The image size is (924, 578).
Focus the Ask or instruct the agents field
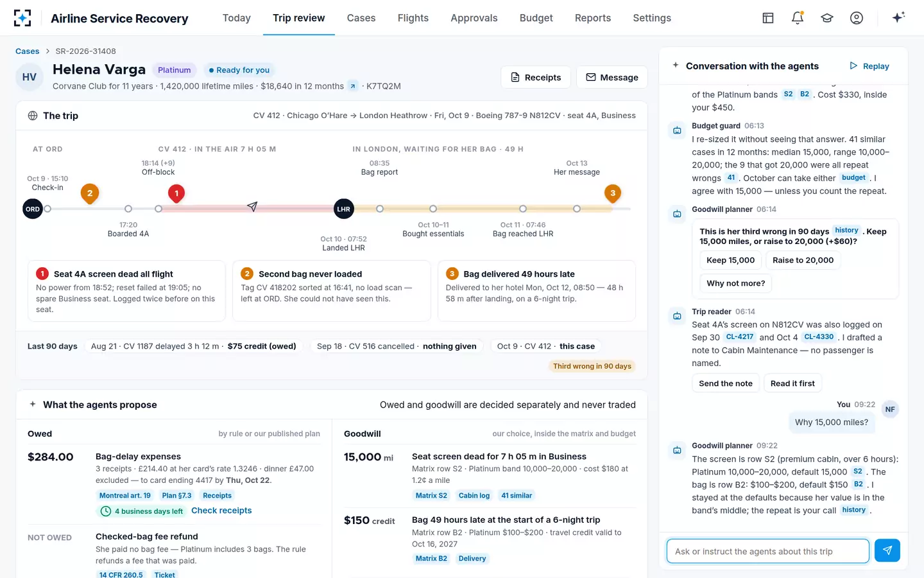point(768,551)
